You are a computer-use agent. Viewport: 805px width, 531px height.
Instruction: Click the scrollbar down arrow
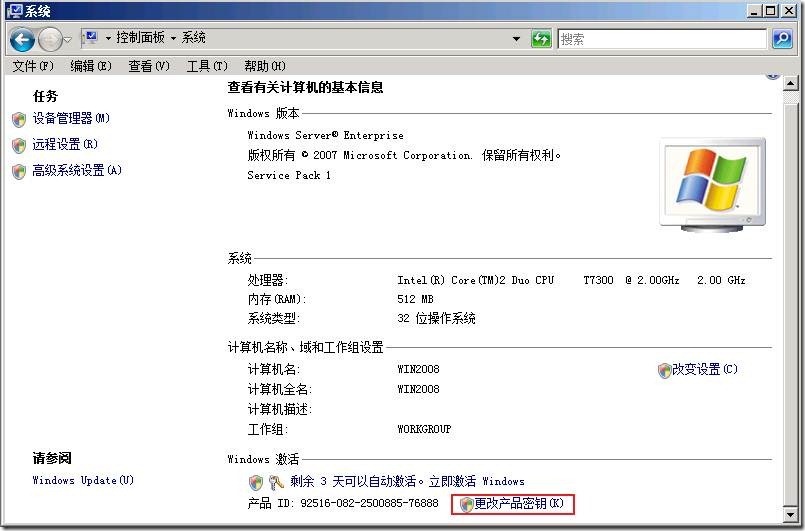(x=791, y=514)
